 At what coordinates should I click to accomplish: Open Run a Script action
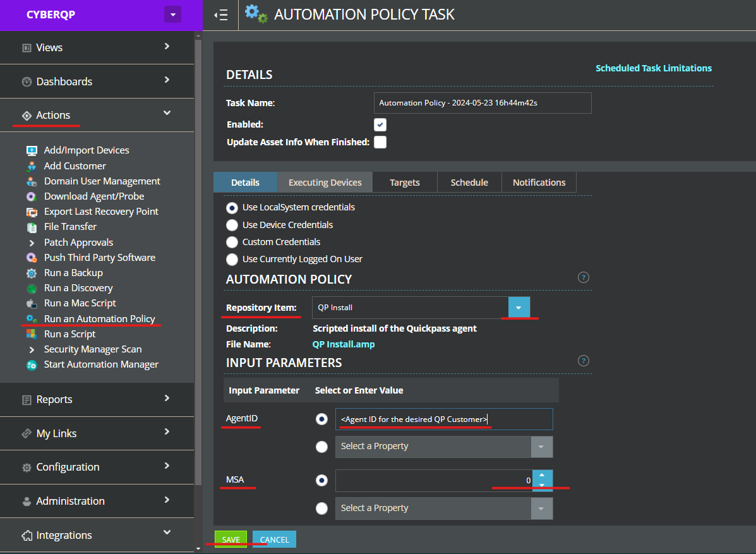[70, 334]
